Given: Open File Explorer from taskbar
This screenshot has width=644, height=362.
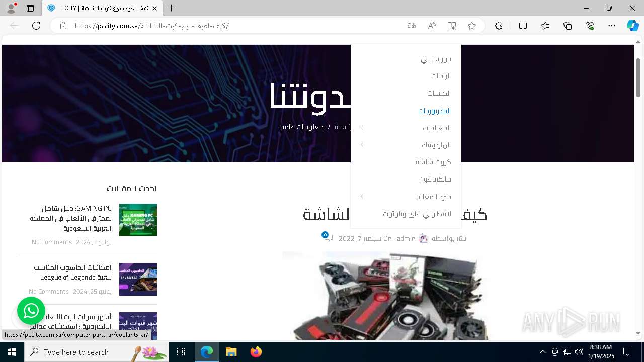Looking at the screenshot, I should pos(231,352).
